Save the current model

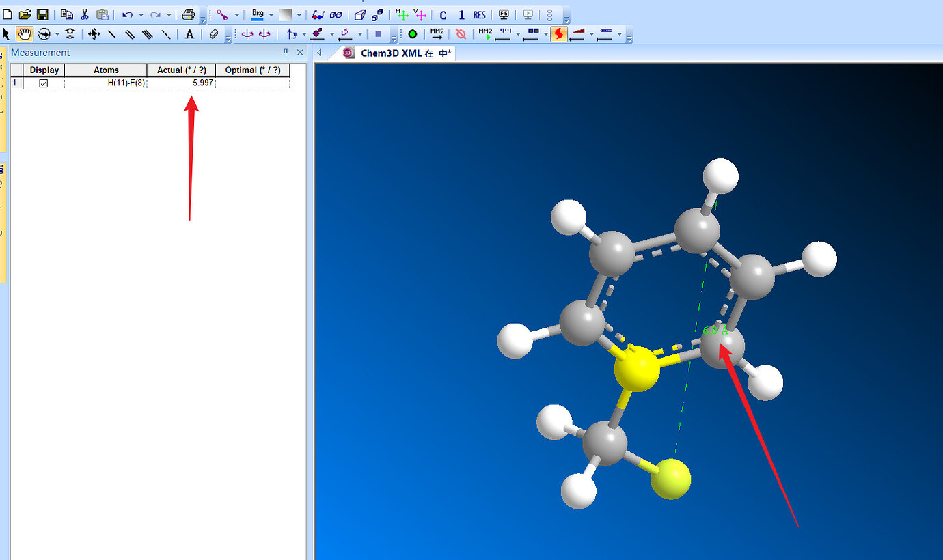(42, 14)
